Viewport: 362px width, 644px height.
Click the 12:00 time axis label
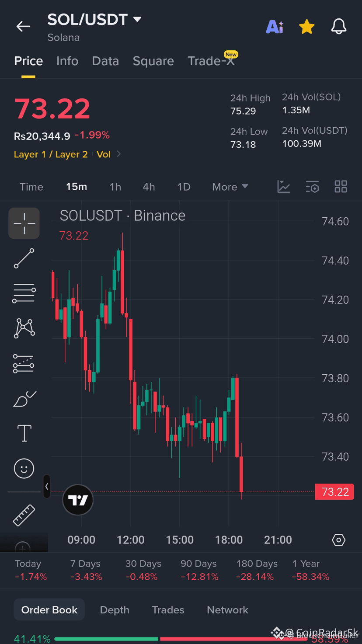click(x=130, y=540)
